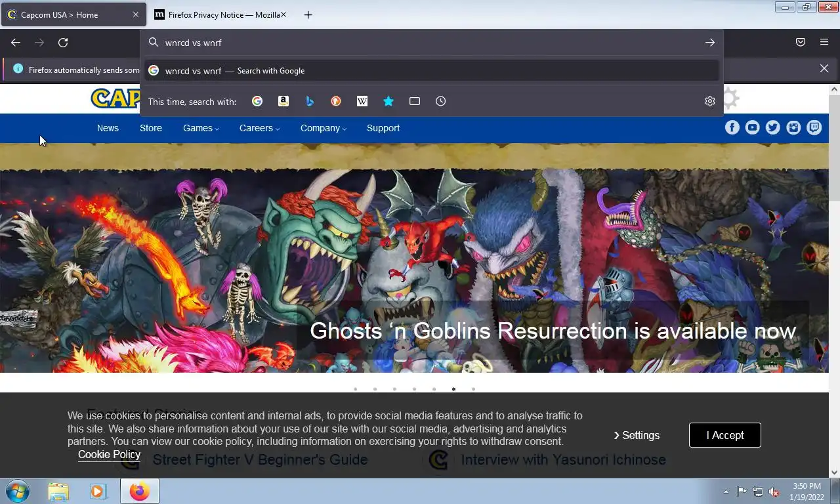
Task: Switch to Firefox Privacy Notice tab
Action: 220,14
